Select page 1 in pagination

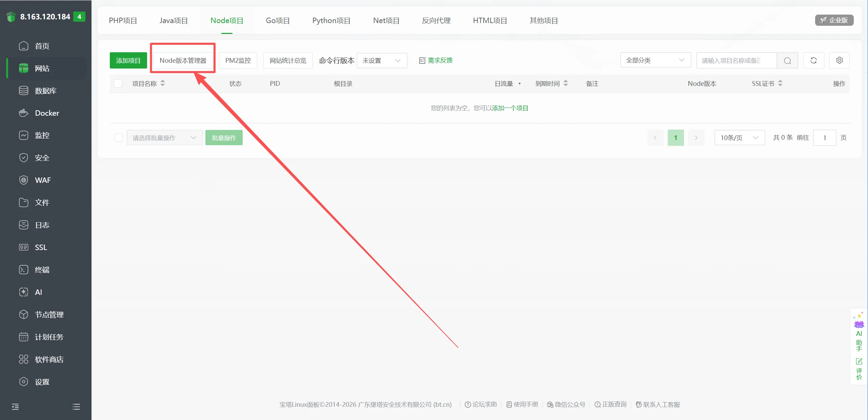tap(675, 138)
